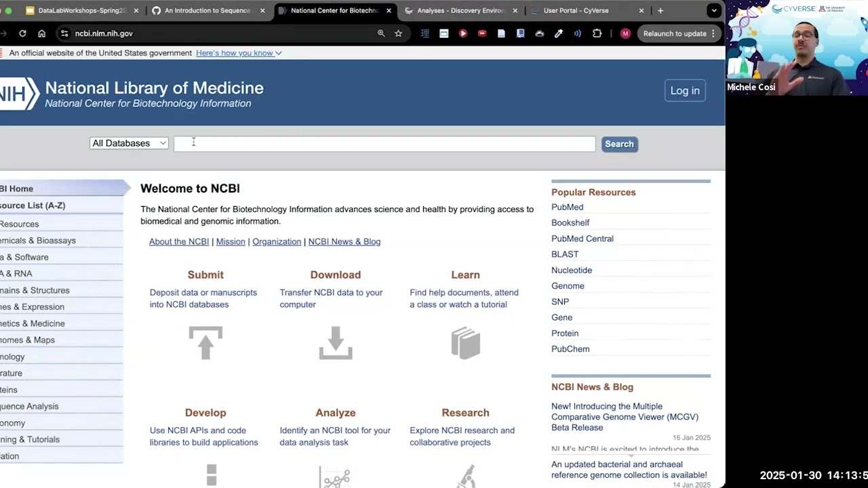The height and width of the screenshot is (488, 868).
Task: Click the sound-wave extension icon
Action: click(578, 33)
